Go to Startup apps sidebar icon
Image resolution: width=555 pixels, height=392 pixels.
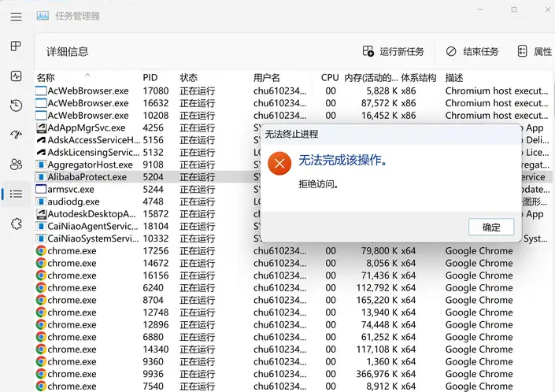click(16, 135)
